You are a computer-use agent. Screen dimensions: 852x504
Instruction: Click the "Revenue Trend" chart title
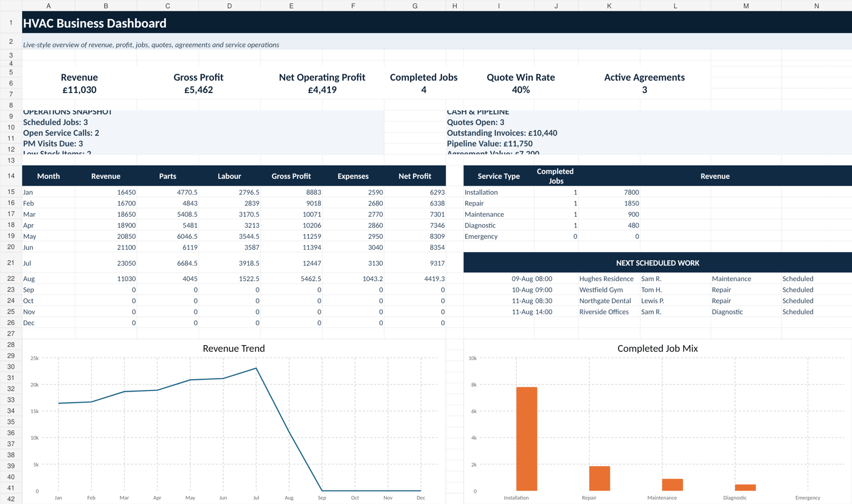233,348
